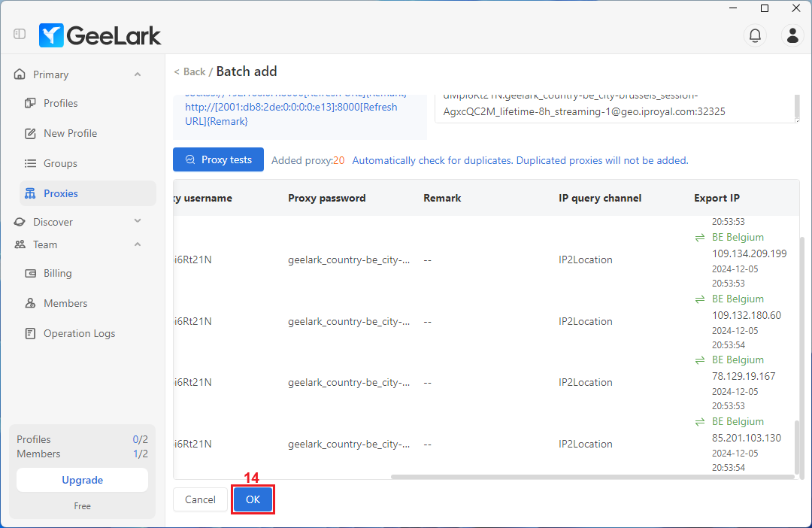Click the sidebar collapse icon
Screen dimensions: 812x528
(x=20, y=35)
